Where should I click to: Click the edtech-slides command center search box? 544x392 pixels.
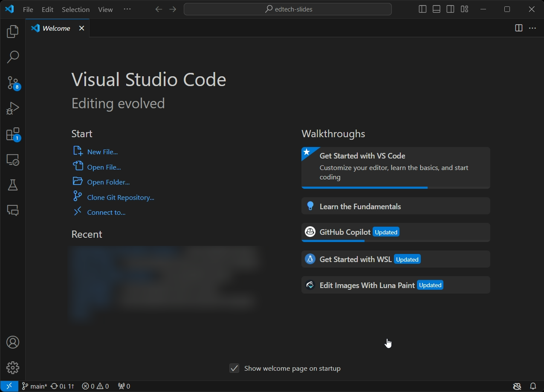[288, 9]
